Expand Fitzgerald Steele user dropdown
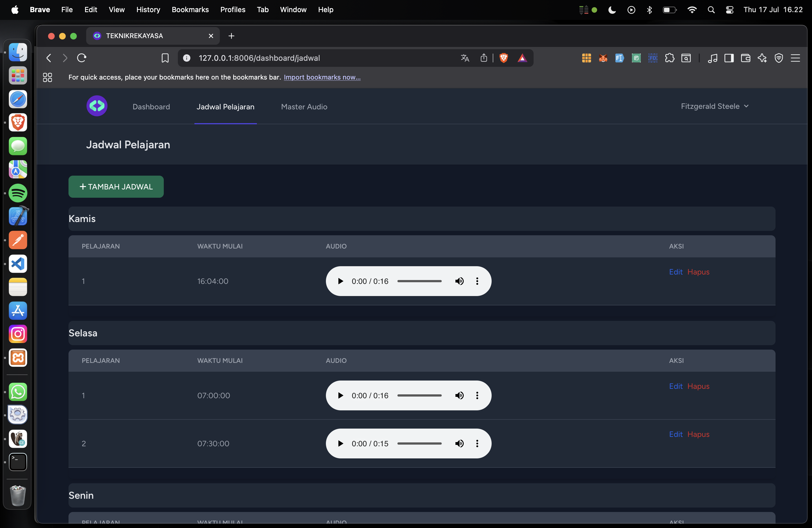This screenshot has width=812, height=528. pyautogui.click(x=715, y=106)
